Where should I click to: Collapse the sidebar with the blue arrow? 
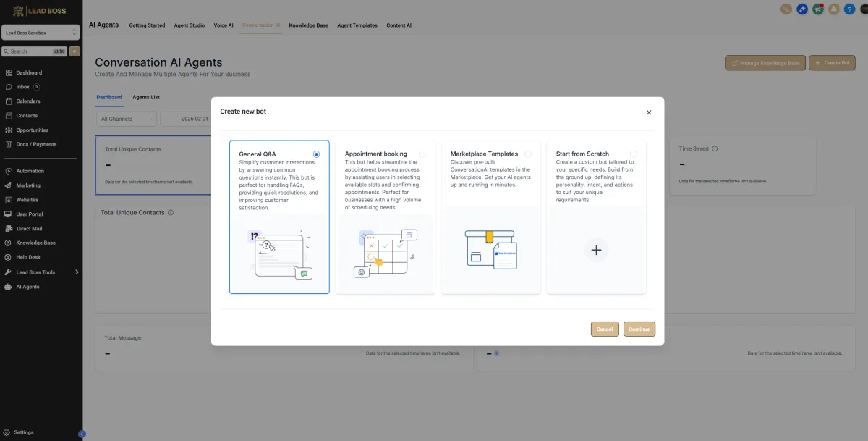pos(82,434)
